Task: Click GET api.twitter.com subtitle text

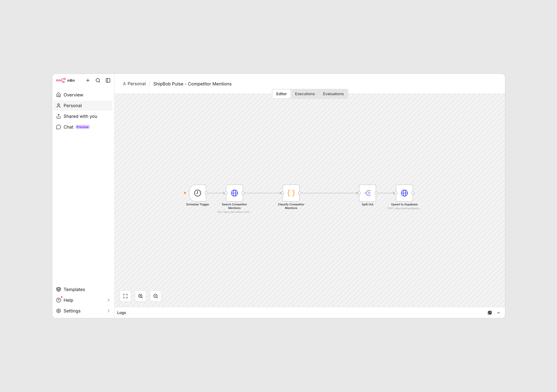Action: click(x=234, y=212)
